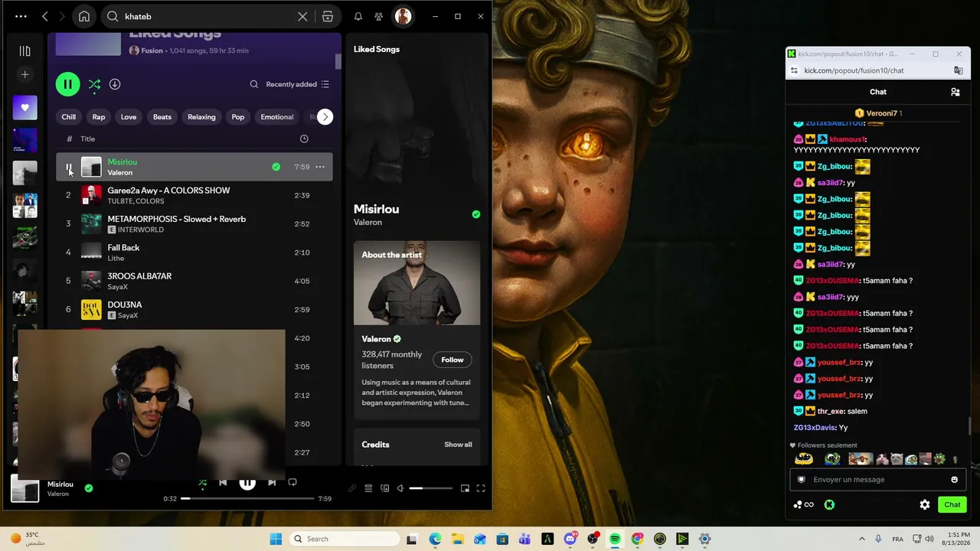Filter songs by Emotional

[x=277, y=117]
